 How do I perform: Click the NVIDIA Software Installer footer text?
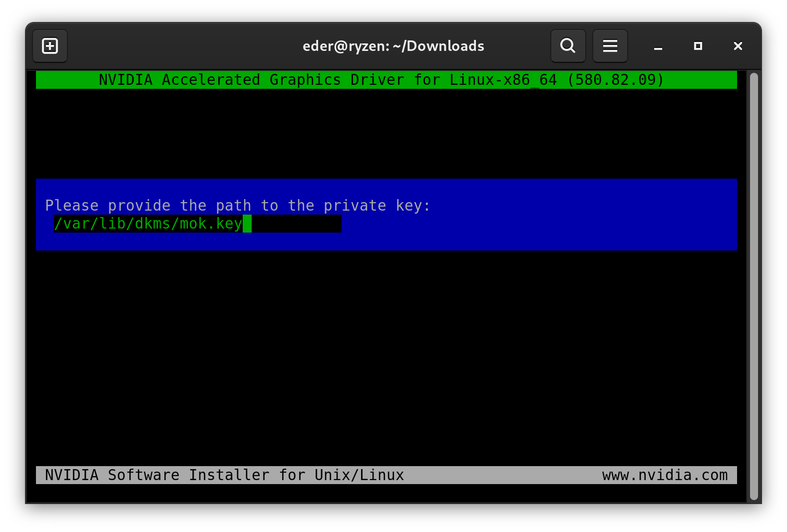[224, 475]
